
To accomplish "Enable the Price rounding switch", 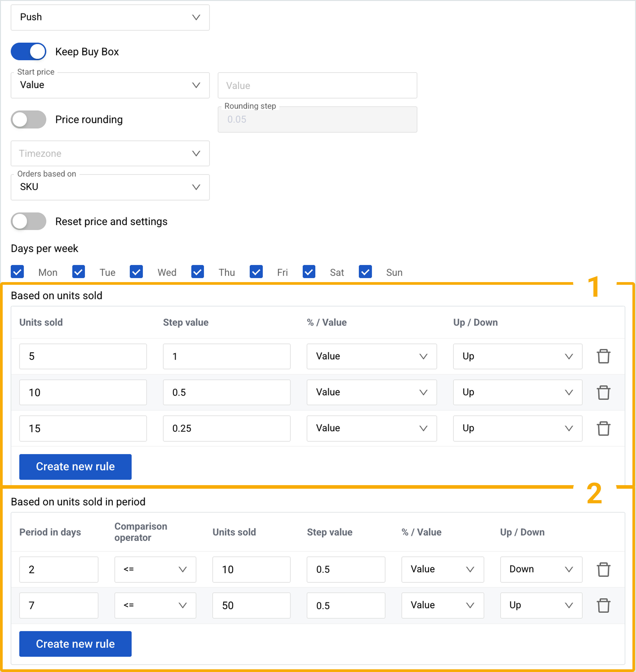I will point(29,119).
